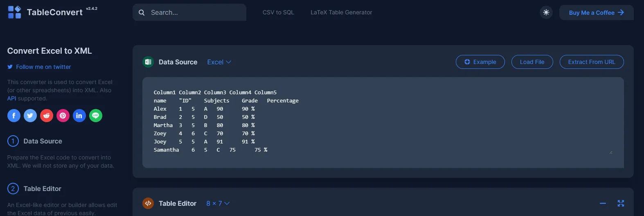Click 'Samantha' row in data text
Viewport: 644px width, 216px height.
[210, 150]
